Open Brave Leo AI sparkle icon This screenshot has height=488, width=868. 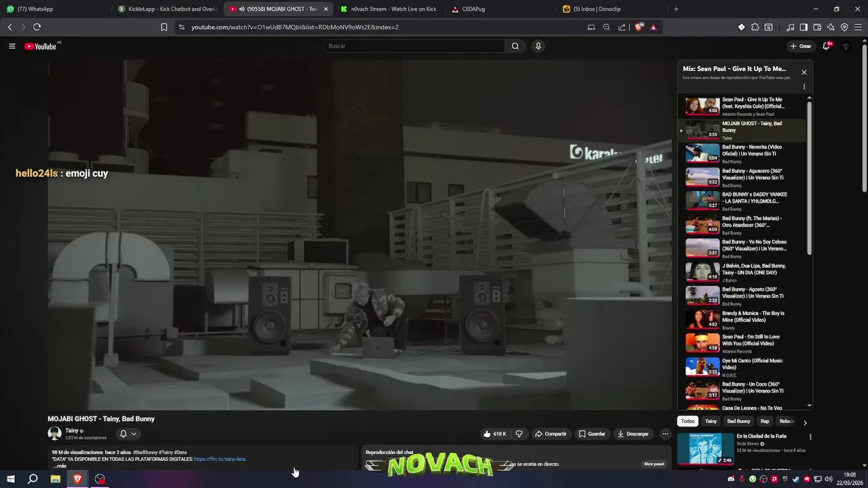point(831,27)
